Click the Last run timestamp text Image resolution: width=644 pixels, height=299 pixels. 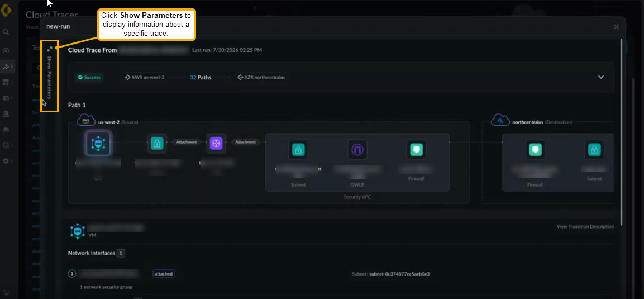[x=227, y=50]
